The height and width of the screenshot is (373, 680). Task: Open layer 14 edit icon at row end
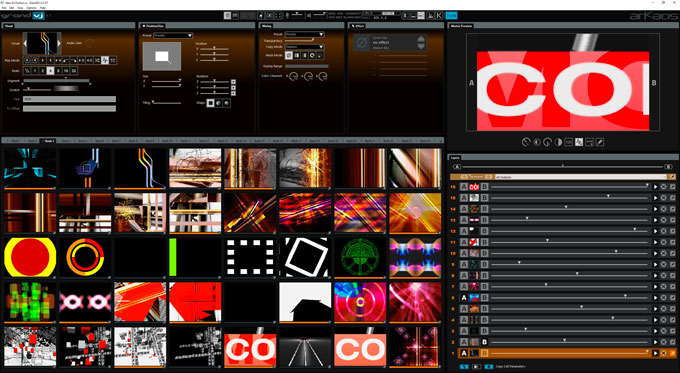point(673,209)
